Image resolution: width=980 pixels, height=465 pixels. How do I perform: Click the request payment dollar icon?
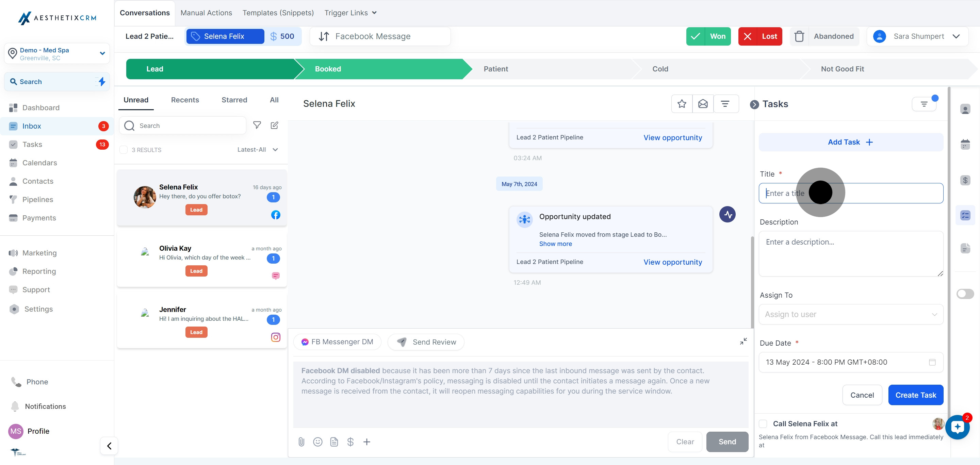click(350, 442)
